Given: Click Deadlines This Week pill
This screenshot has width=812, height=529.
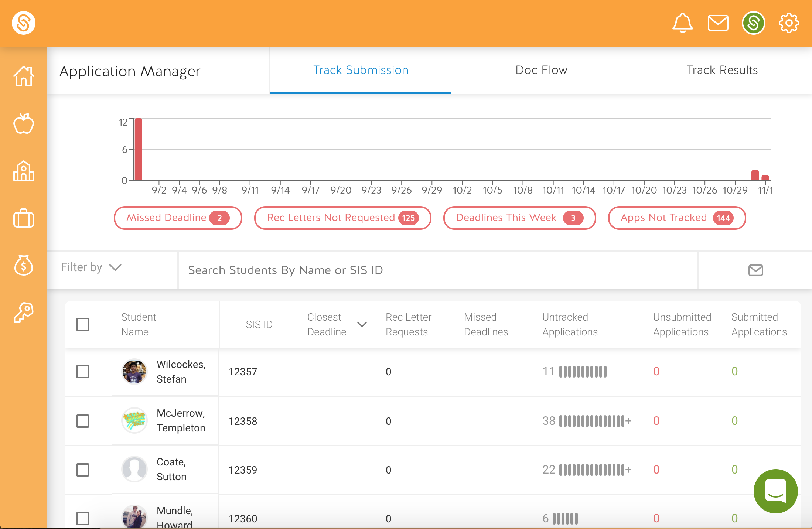Looking at the screenshot, I should (x=519, y=218).
